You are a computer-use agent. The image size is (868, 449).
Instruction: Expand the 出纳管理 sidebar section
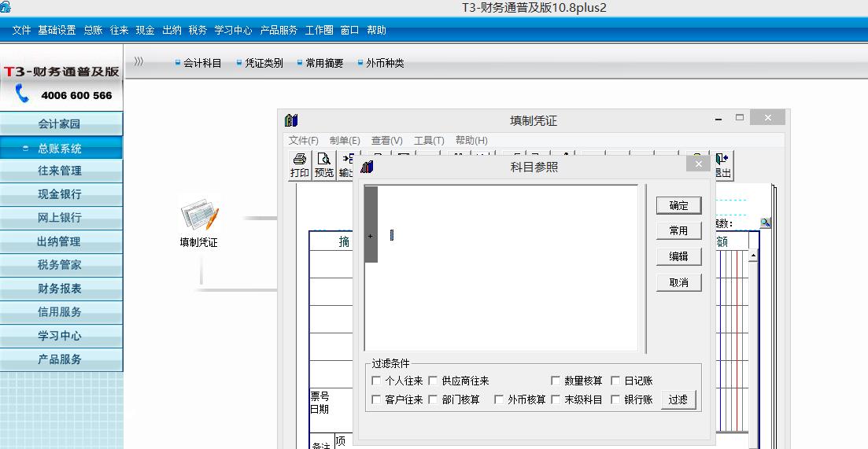(x=61, y=241)
